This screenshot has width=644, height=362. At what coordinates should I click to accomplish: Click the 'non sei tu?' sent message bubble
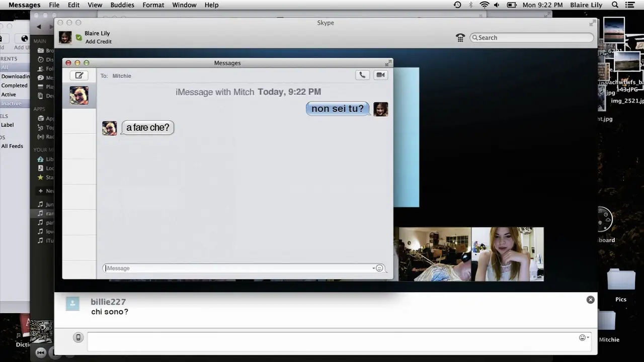point(338,109)
